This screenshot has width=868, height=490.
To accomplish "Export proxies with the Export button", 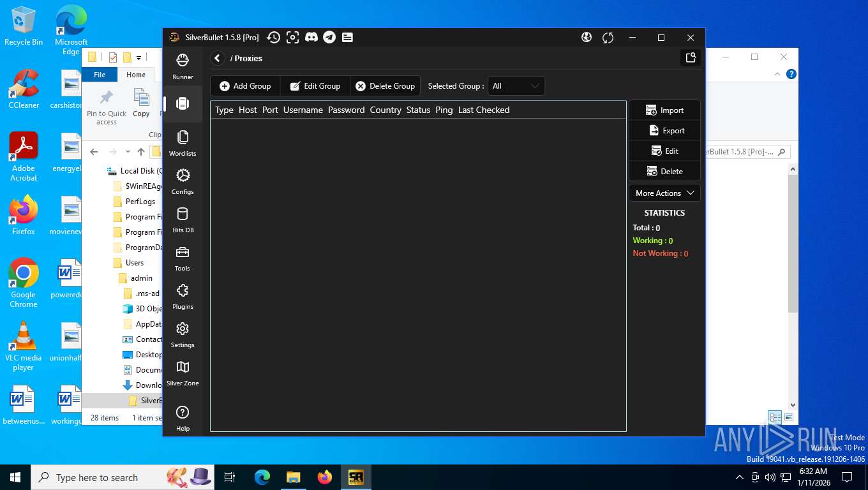I will 664,131.
